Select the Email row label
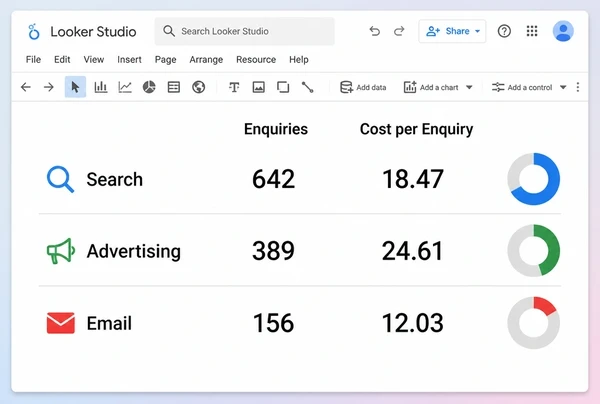 coord(109,323)
